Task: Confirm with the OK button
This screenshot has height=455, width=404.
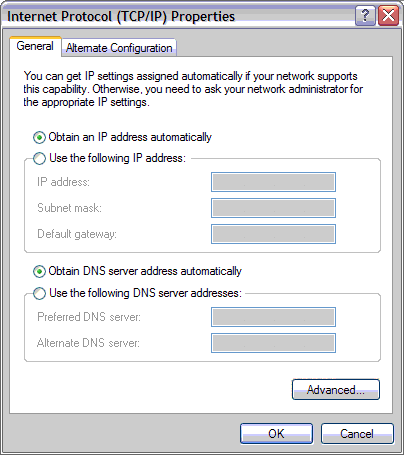Action: point(276,434)
